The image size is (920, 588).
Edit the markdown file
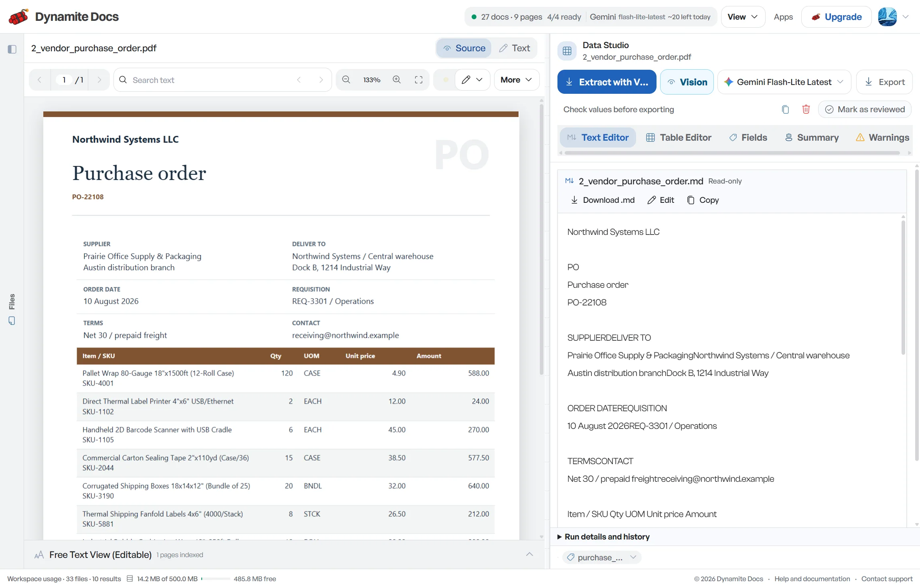pos(661,200)
